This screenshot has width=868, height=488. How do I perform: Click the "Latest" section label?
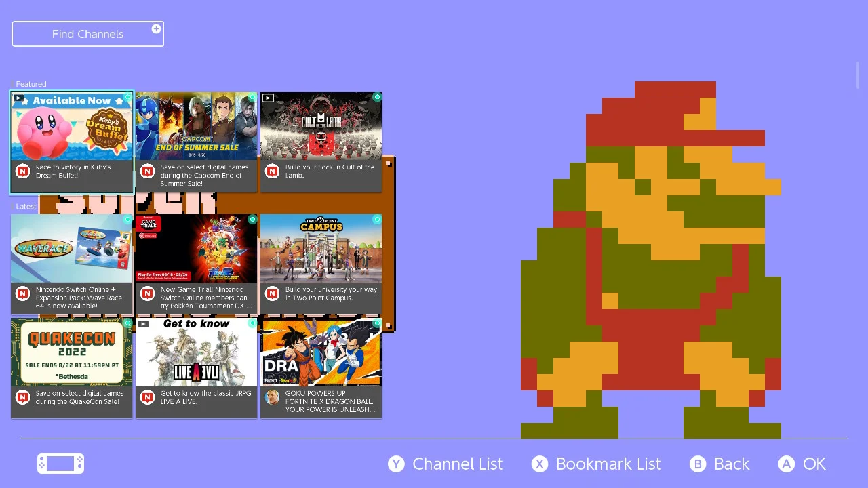click(x=26, y=207)
